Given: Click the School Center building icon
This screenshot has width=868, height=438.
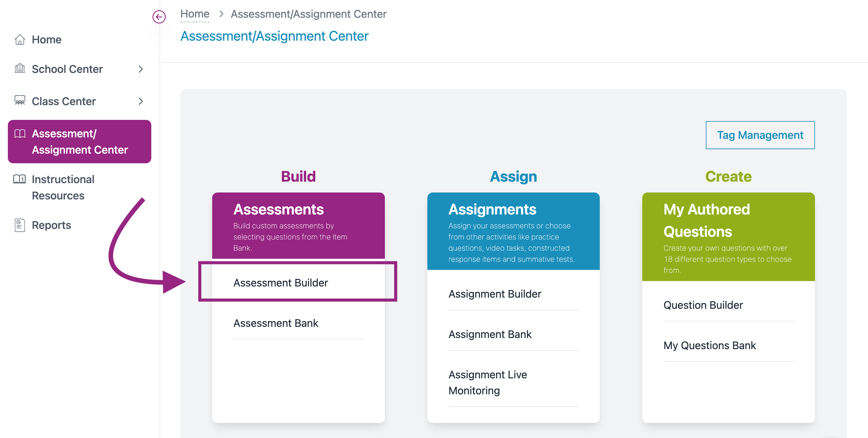Looking at the screenshot, I should point(20,68).
